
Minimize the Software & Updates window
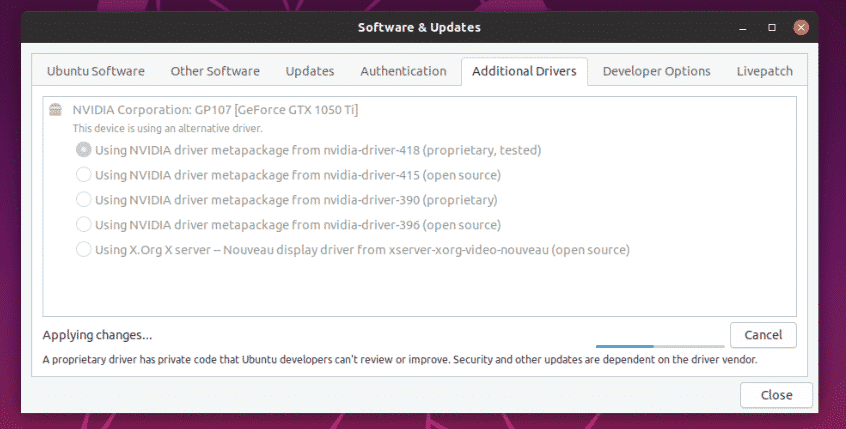[743, 28]
